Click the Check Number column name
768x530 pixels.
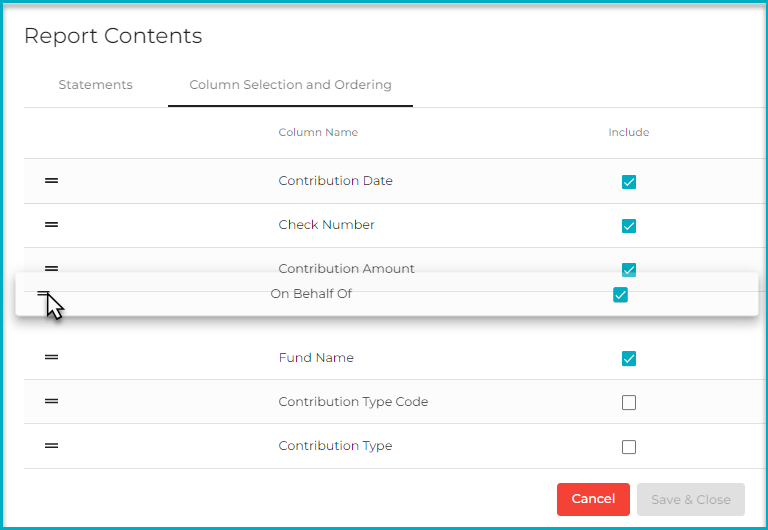click(326, 225)
